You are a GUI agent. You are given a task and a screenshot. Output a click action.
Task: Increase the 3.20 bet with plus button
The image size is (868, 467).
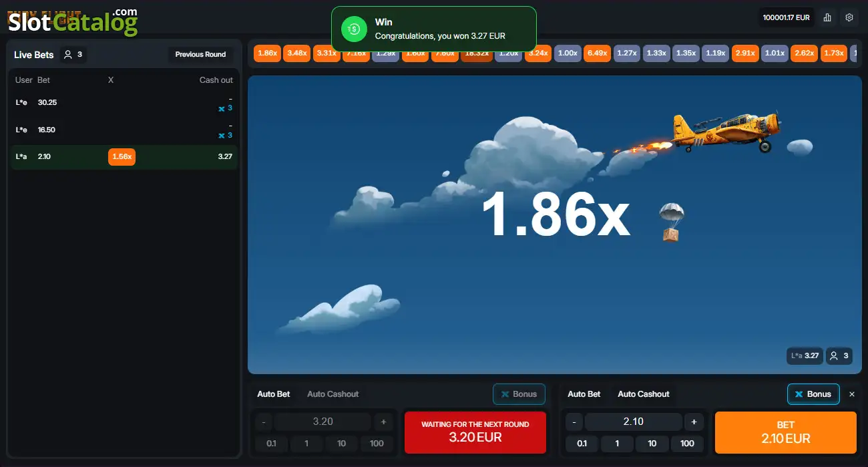pyautogui.click(x=383, y=422)
